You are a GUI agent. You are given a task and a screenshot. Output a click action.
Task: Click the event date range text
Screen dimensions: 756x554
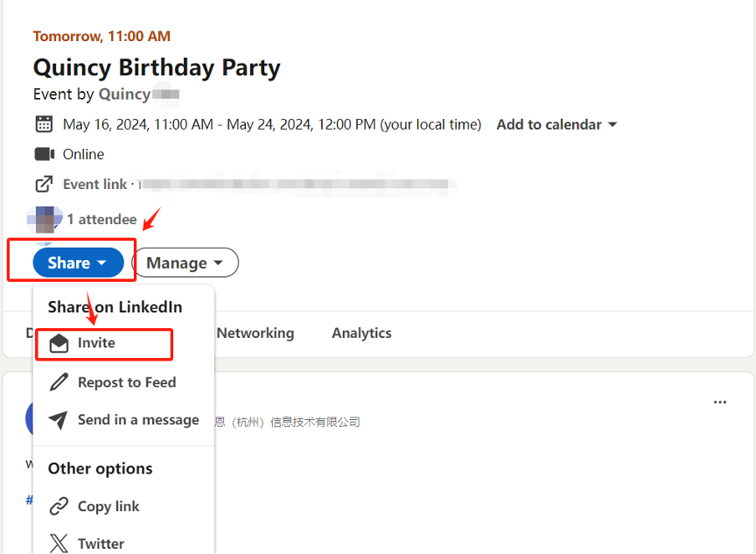point(272,124)
